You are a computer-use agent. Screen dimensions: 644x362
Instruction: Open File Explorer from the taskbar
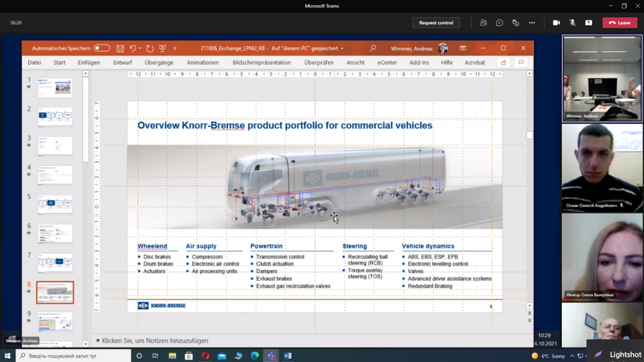(x=172, y=356)
